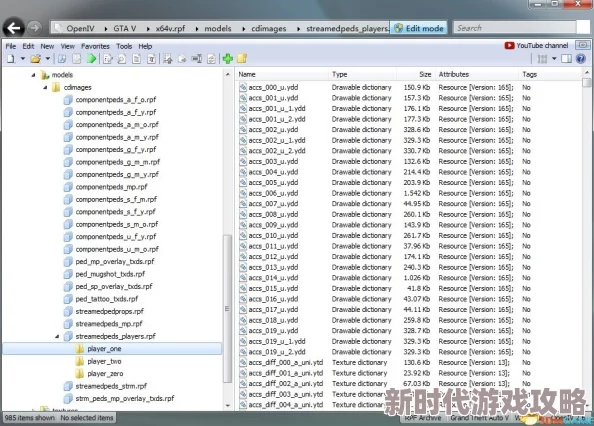594x426 pixels.
Task: Collapse the streamedpeds_players.rpf tree node
Action: (x=57, y=336)
